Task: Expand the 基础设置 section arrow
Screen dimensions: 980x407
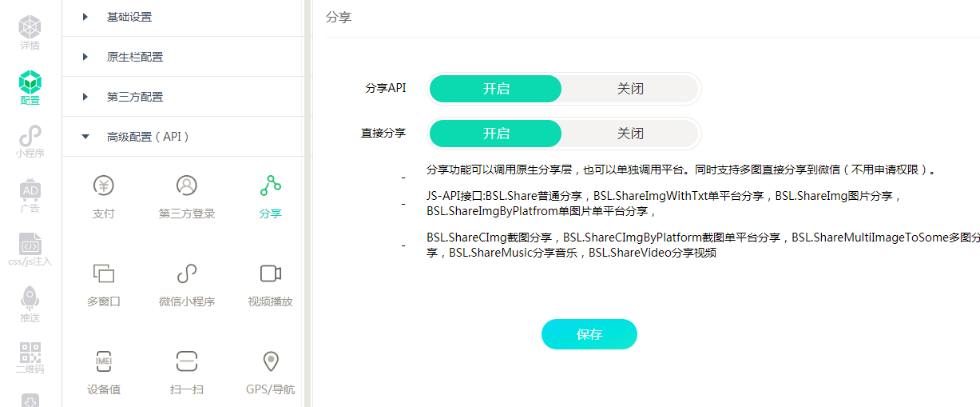Action: pos(85,16)
